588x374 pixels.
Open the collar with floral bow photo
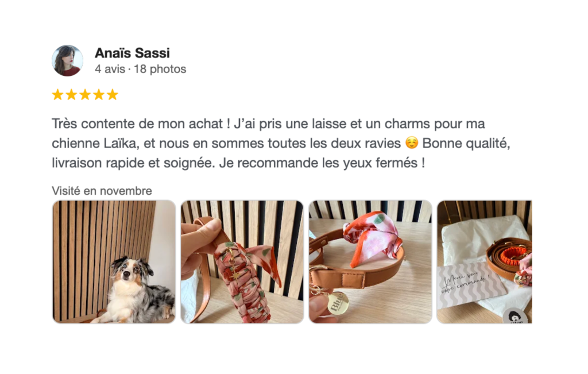point(370,262)
